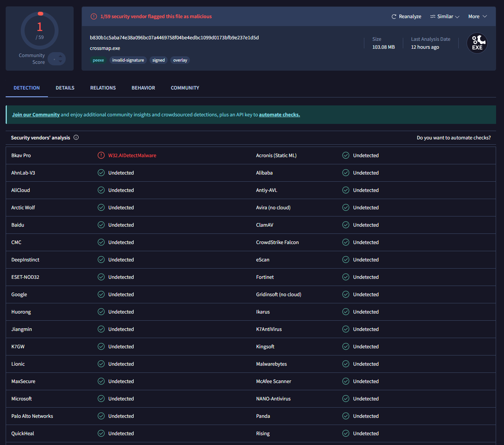Click the EXE file type icon
The height and width of the screenshot is (445, 504).
pos(477,43)
